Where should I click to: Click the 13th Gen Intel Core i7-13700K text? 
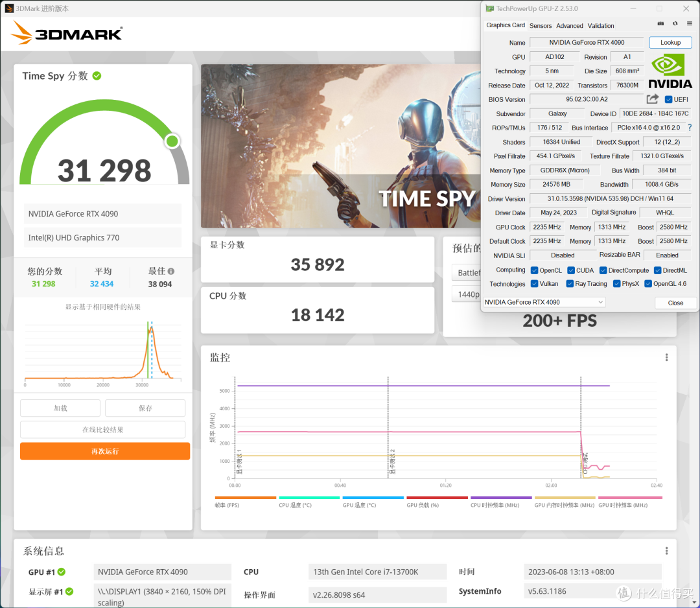366,572
